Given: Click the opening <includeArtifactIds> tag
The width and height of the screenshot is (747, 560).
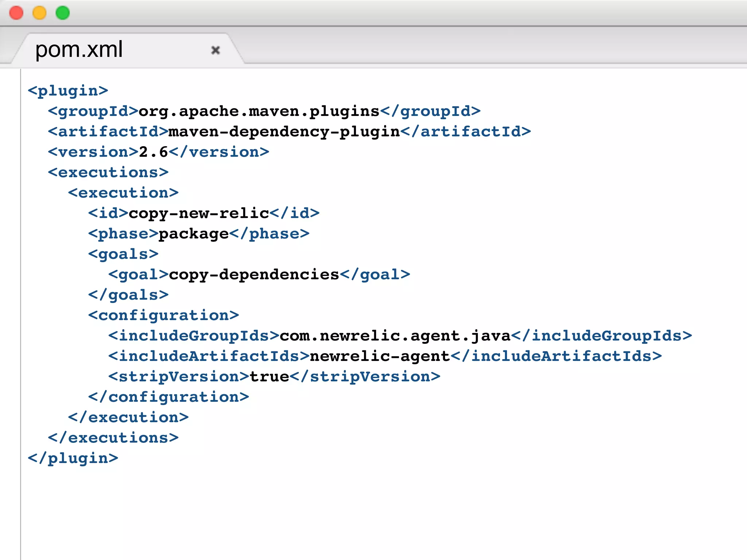Looking at the screenshot, I should click(209, 356).
